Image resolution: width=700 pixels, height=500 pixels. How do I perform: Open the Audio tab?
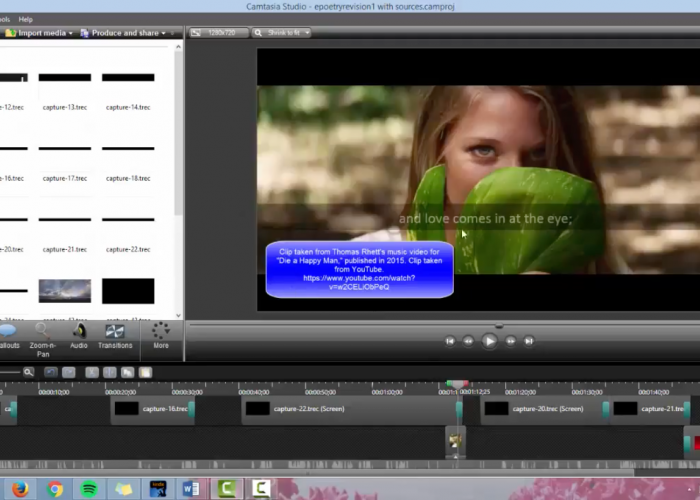click(x=79, y=336)
